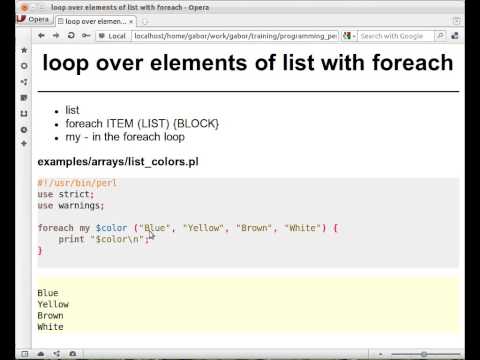Open Bookmarks star panel in sidebar
Viewport: 480px width, 360px height.
tap(24, 50)
